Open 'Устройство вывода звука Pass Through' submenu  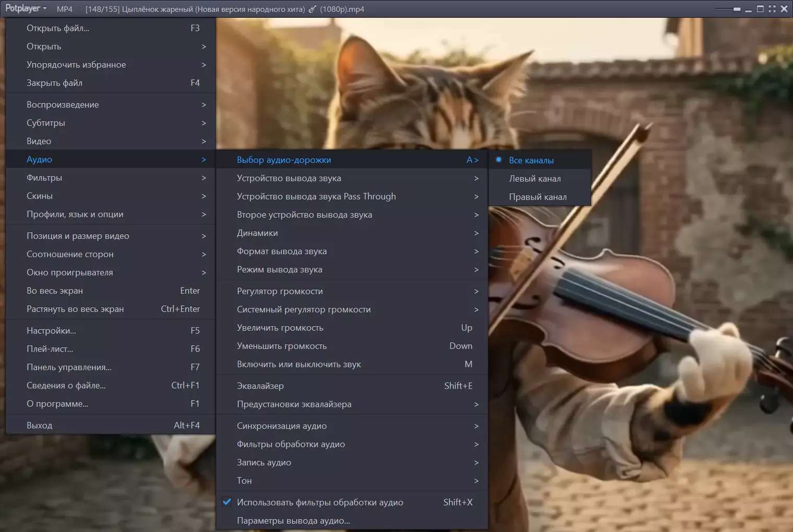pos(352,197)
